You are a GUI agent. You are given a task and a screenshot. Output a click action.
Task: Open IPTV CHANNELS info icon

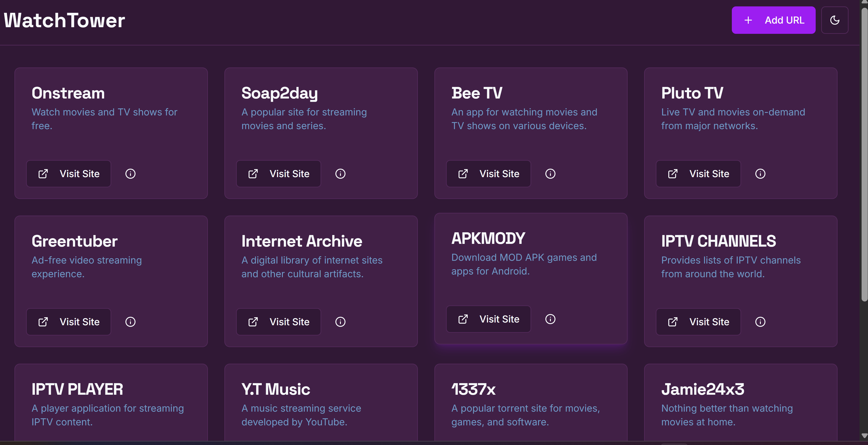[760, 322]
